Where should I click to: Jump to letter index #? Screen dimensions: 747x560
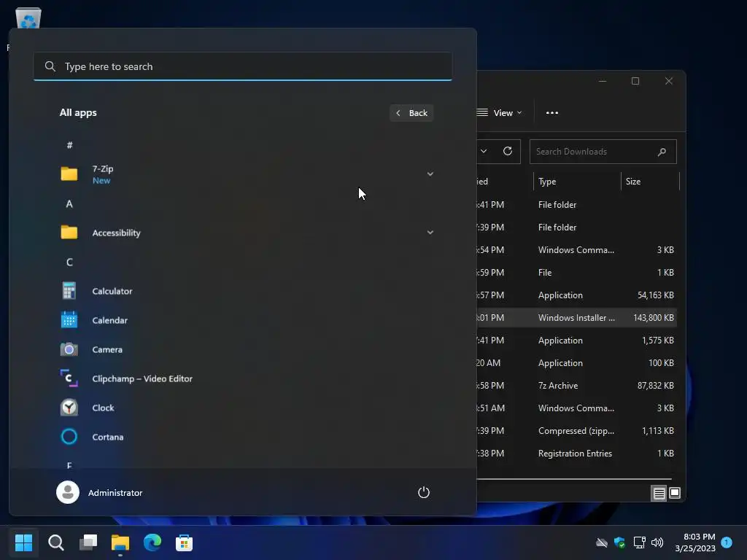[69, 145]
